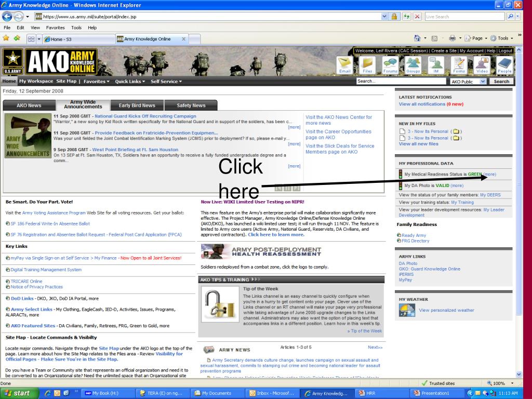Click the Windows Start button
This screenshot has height=399, width=532.
point(19,393)
